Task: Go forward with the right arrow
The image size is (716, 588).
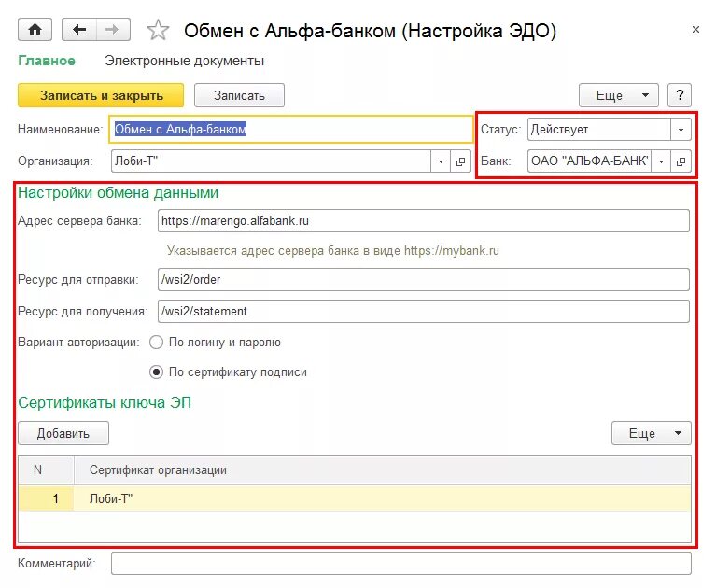Action: pyautogui.click(x=113, y=30)
